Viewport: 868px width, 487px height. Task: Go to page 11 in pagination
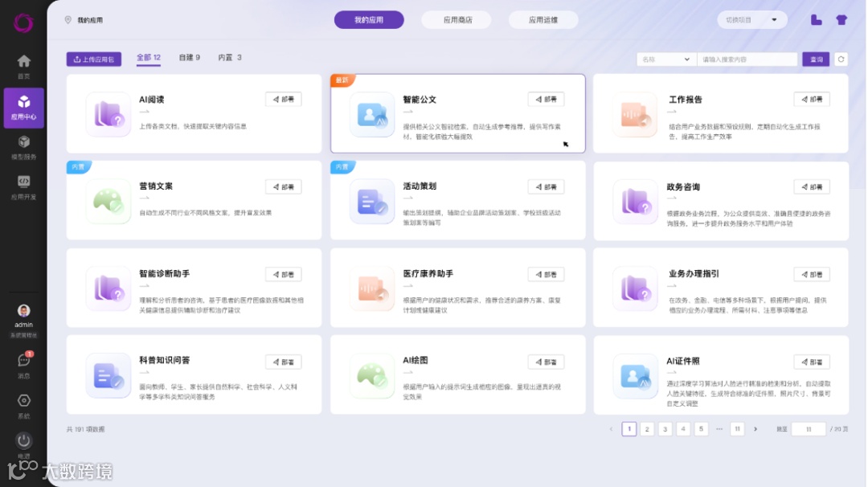(737, 429)
